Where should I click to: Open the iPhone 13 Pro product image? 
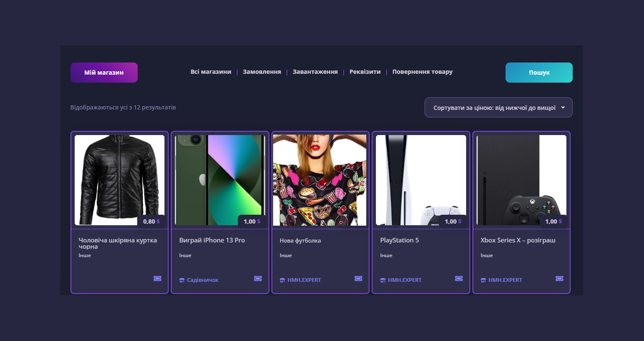[220, 180]
